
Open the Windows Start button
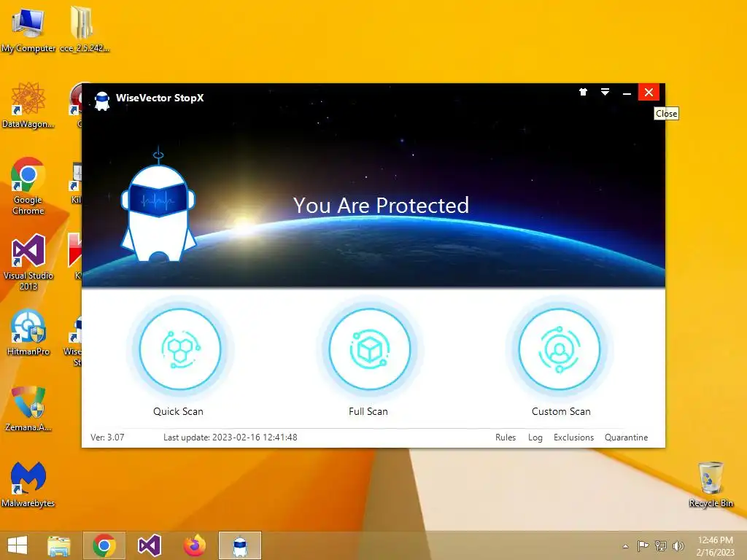point(18,545)
